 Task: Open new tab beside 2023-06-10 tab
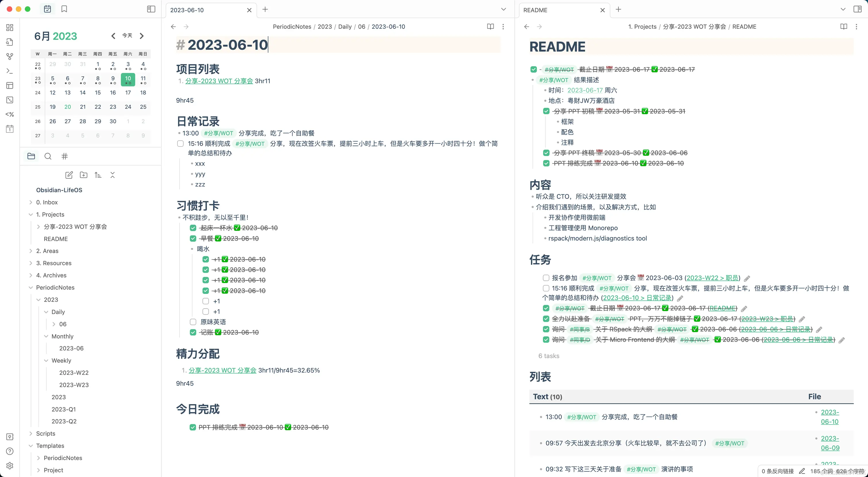265,9
